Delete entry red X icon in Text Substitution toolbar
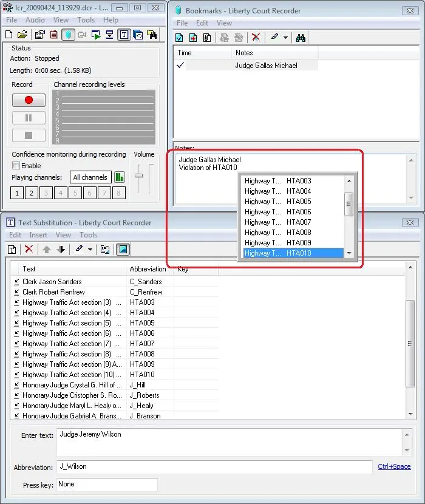 pos(29,249)
